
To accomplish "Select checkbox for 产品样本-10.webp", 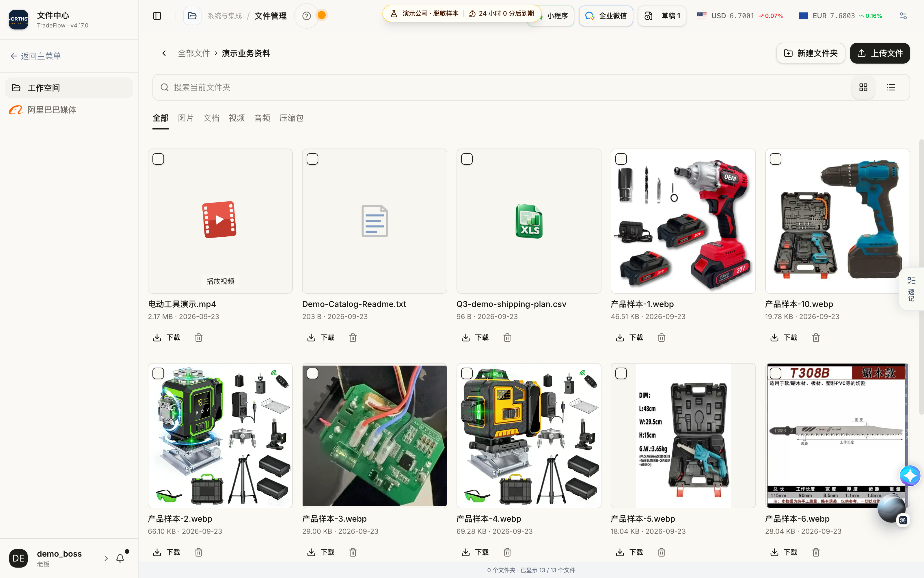I will (x=775, y=159).
